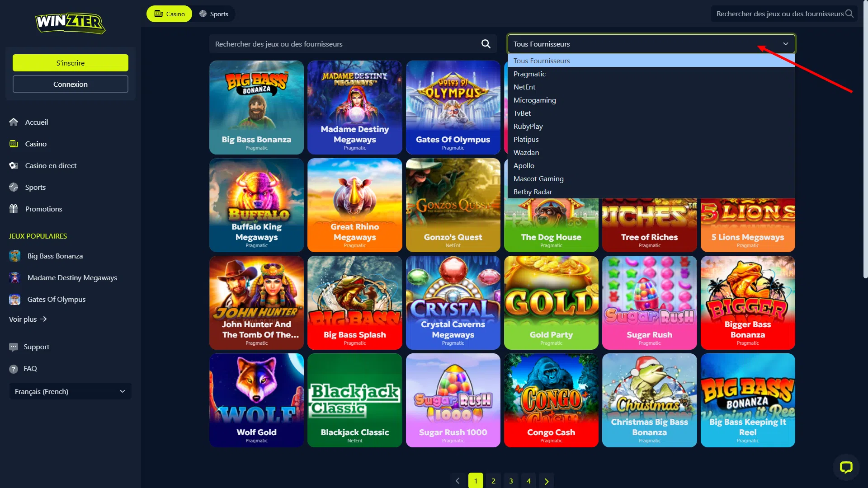Open Wolf Gold game tile
The image size is (868, 488).
(256, 400)
